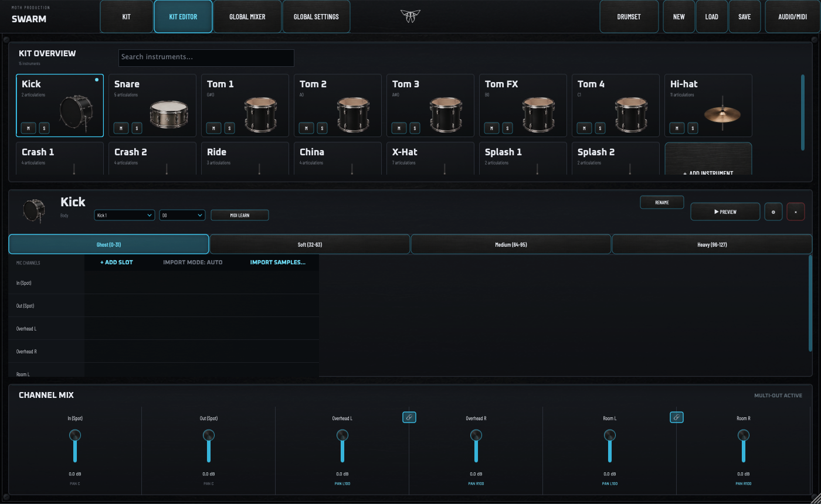Select the Splash 2 instrument card
This screenshot has width=821, height=504.
(616, 158)
